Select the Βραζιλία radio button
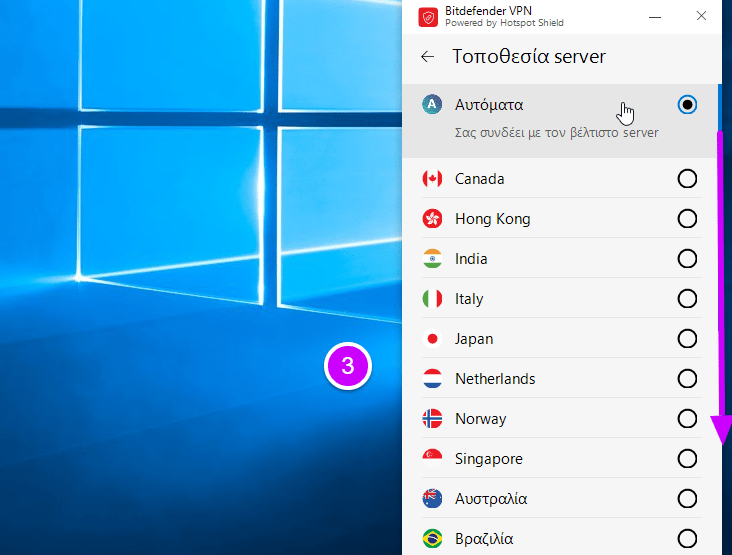This screenshot has height=555, width=732. (x=687, y=539)
